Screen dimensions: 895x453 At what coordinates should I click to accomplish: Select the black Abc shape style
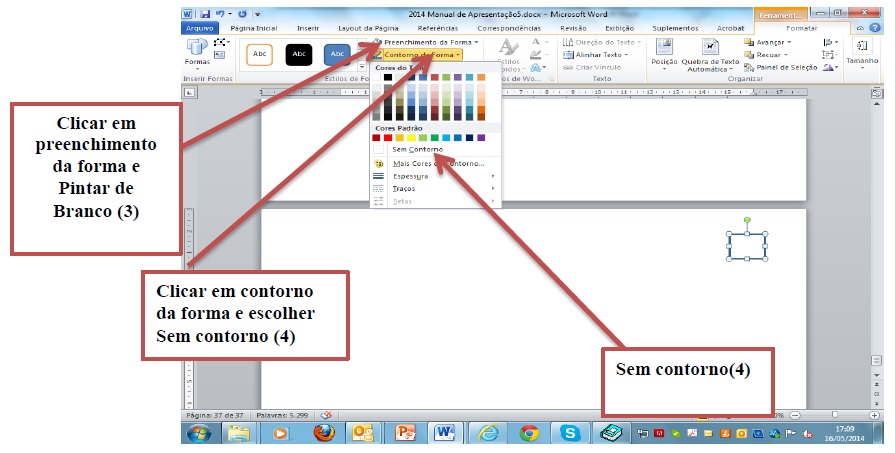[x=299, y=54]
